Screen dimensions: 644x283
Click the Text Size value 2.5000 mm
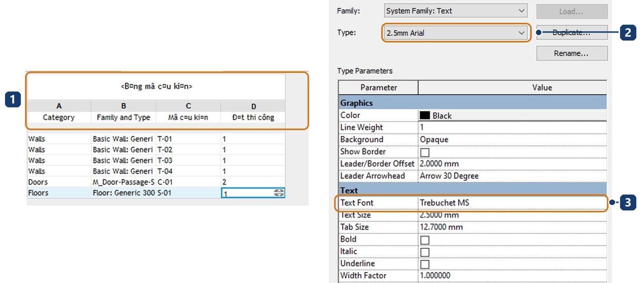512,215
